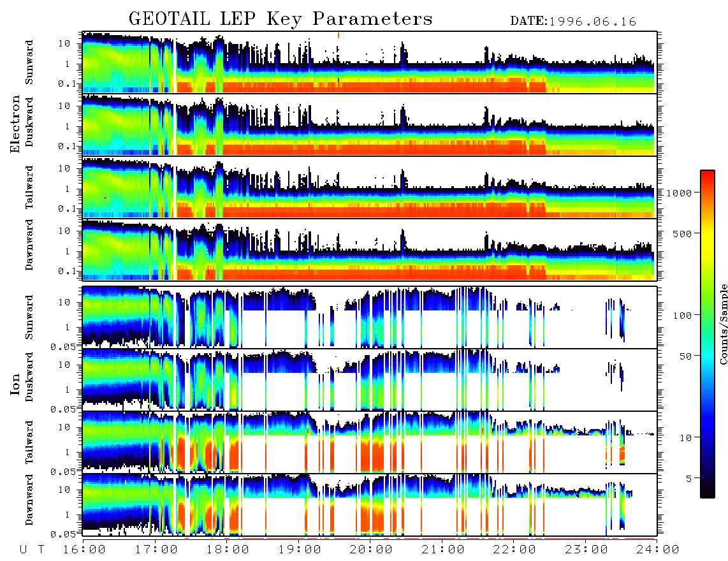
Task: Click the 50 colorbar tick value
Action: (685, 356)
